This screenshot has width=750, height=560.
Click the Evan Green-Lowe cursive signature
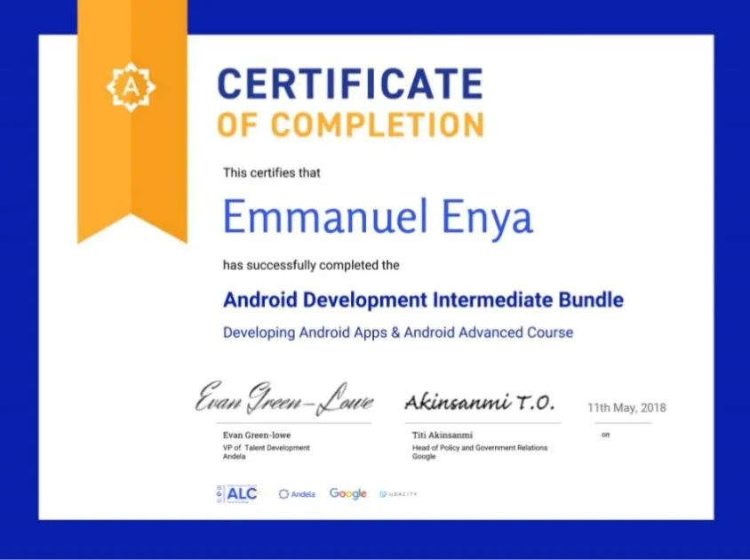click(x=284, y=399)
